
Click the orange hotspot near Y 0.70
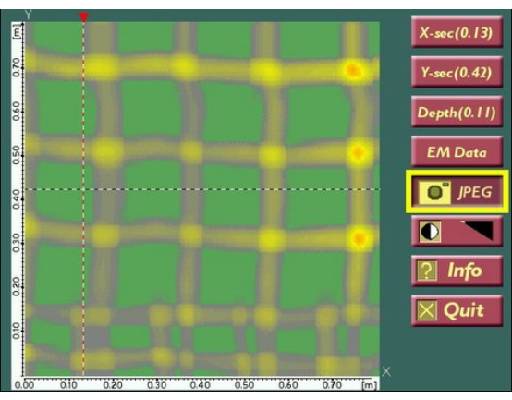(x=353, y=70)
